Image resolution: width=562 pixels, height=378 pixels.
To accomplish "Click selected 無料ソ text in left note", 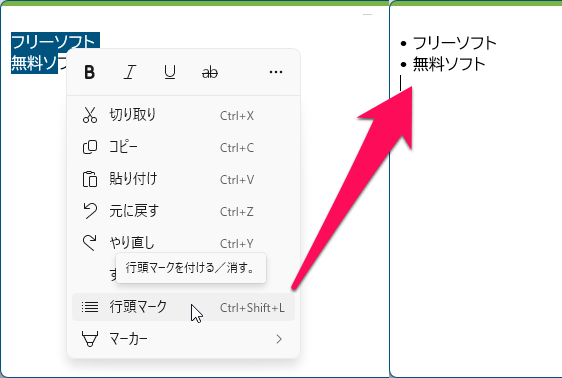I will point(34,63).
